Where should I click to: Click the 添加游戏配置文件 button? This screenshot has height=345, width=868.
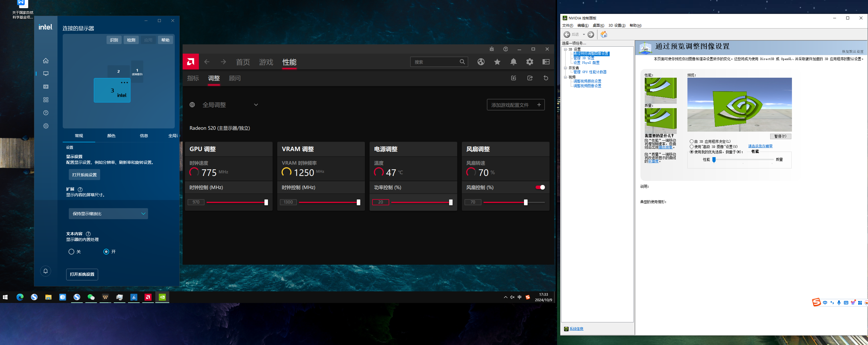pos(515,105)
